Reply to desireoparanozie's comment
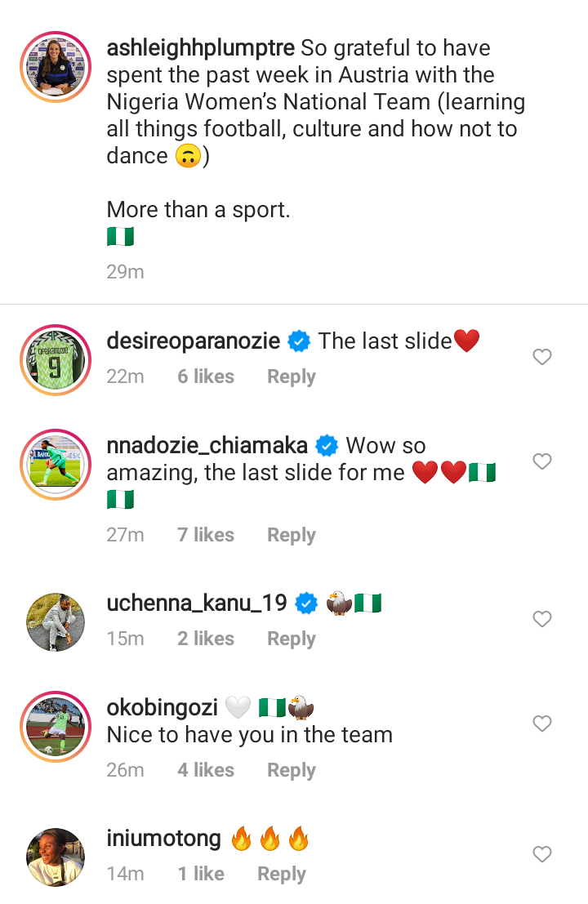The width and height of the screenshot is (588, 904). point(291,376)
